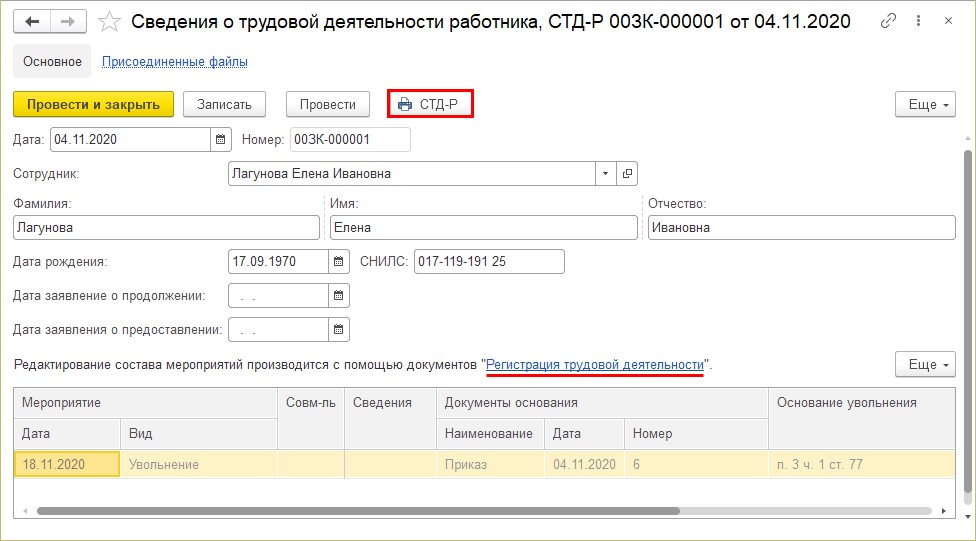Viewport: 976px width, 541px height.
Task: Click Вид column subheader
Action: coord(199,434)
